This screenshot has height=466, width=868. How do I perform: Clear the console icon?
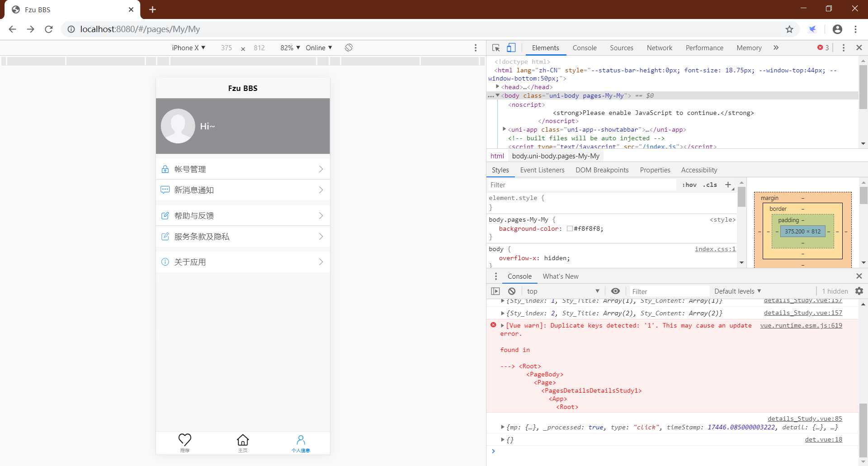[512, 291]
